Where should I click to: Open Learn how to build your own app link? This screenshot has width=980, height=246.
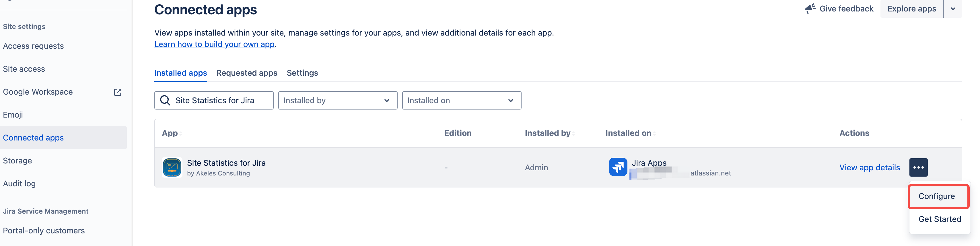[x=214, y=44]
